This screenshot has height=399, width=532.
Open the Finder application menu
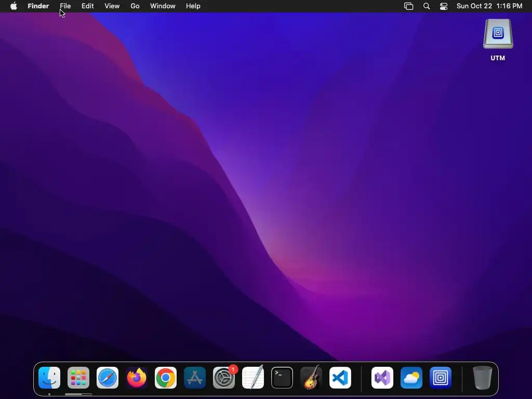pyautogui.click(x=38, y=6)
